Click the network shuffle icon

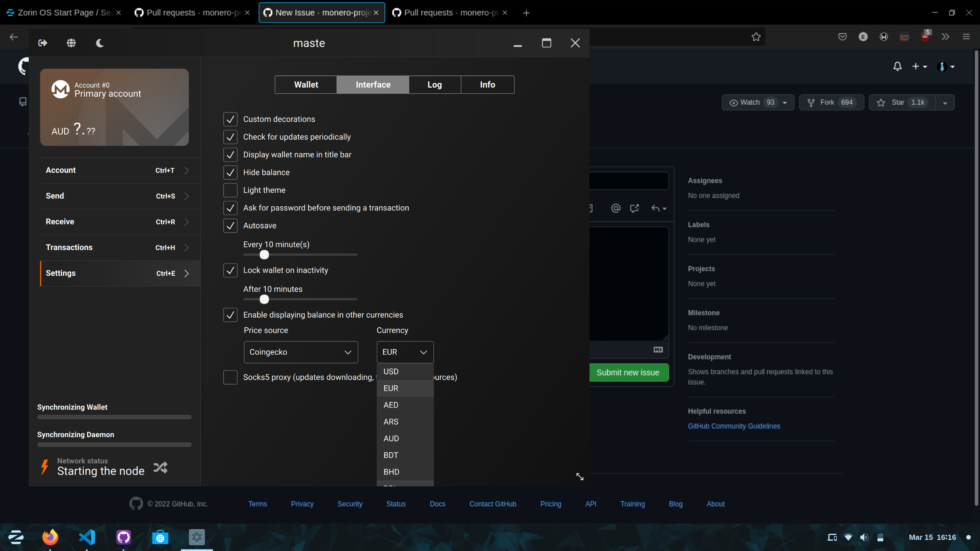tap(160, 468)
